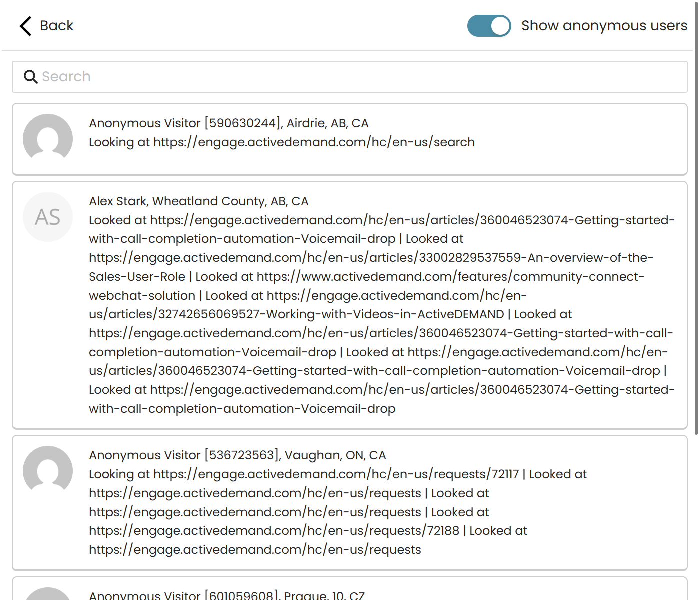This screenshot has height=600, width=700.
Task: Open Anonymous Visitor 536723563 card
Action: point(350,503)
